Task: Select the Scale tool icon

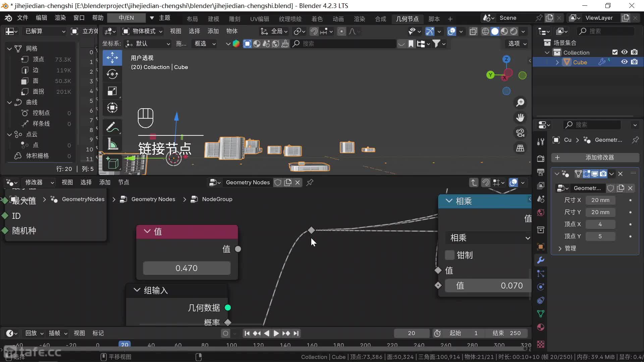Action: coord(112,91)
